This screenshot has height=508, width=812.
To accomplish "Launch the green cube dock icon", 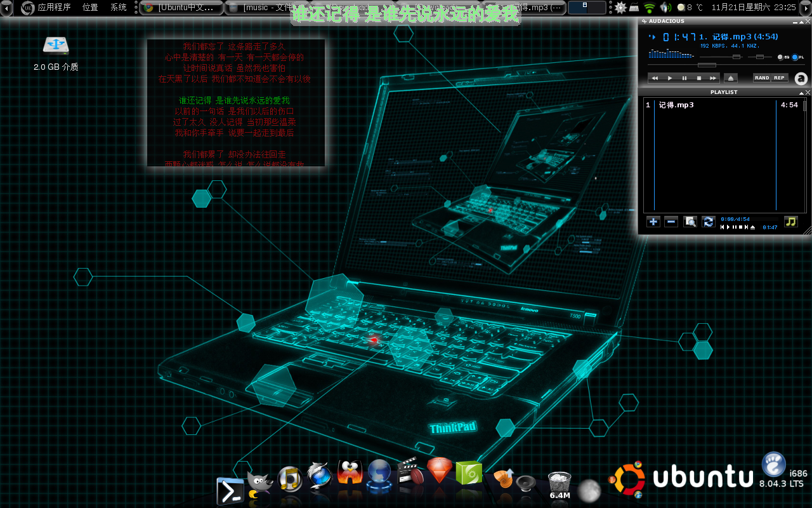I will click(x=469, y=474).
